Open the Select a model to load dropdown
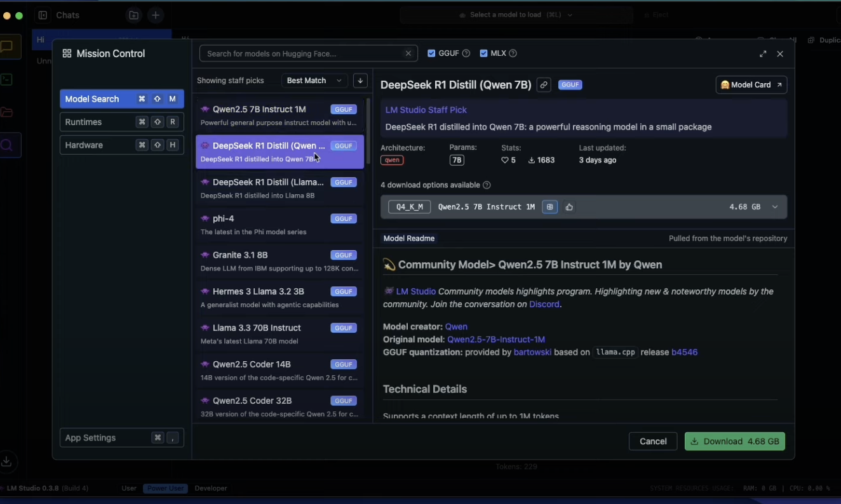The image size is (841, 504). click(516, 15)
